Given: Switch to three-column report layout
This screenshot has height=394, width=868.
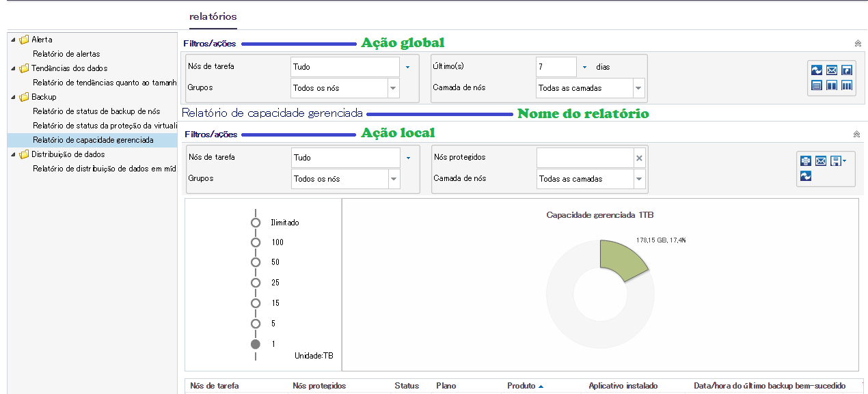Looking at the screenshot, I should 847,86.
